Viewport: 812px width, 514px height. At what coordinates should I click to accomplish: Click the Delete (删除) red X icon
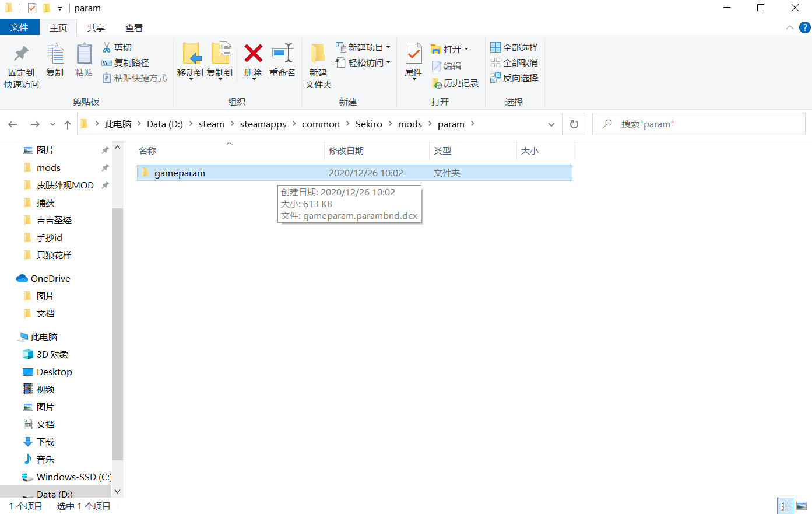point(253,54)
